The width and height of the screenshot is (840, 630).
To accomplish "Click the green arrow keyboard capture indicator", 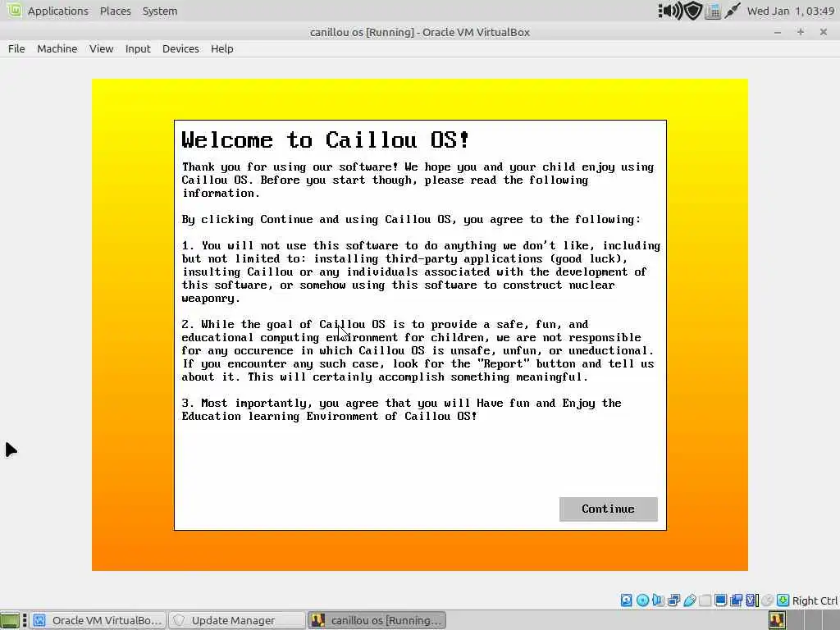I will (x=783, y=600).
